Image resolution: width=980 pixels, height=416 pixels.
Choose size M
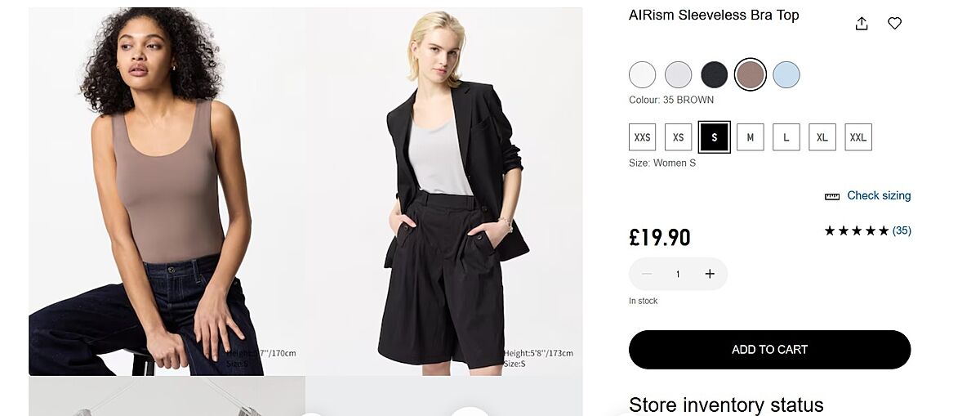[751, 137]
